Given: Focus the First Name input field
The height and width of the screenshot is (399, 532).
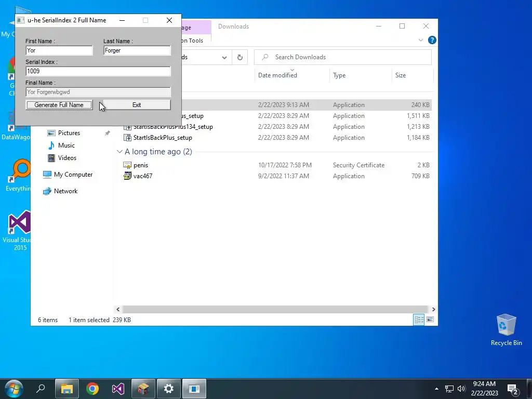Looking at the screenshot, I should (59, 50).
